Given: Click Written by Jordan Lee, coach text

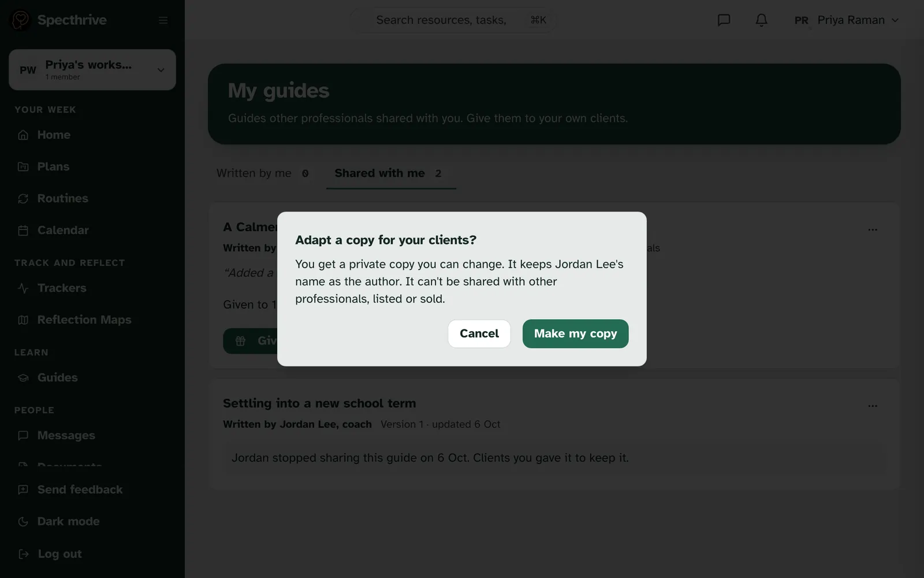Looking at the screenshot, I should (297, 424).
